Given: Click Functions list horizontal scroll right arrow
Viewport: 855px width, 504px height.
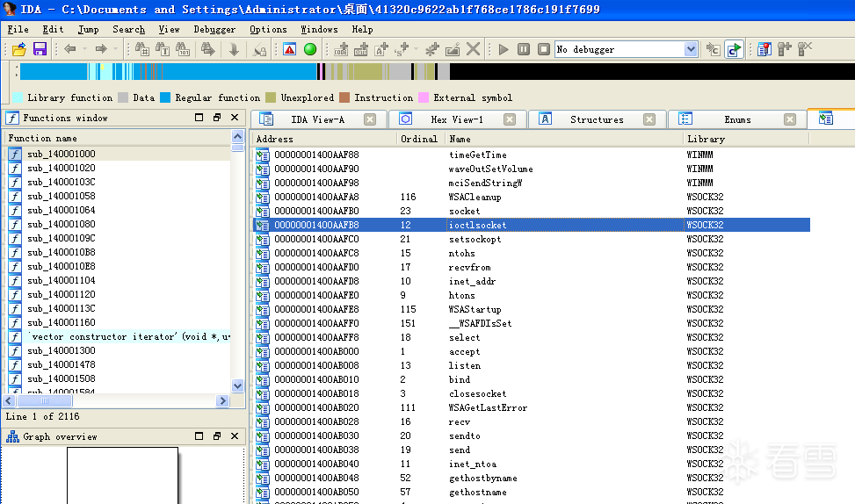Looking at the screenshot, I should (222, 400).
